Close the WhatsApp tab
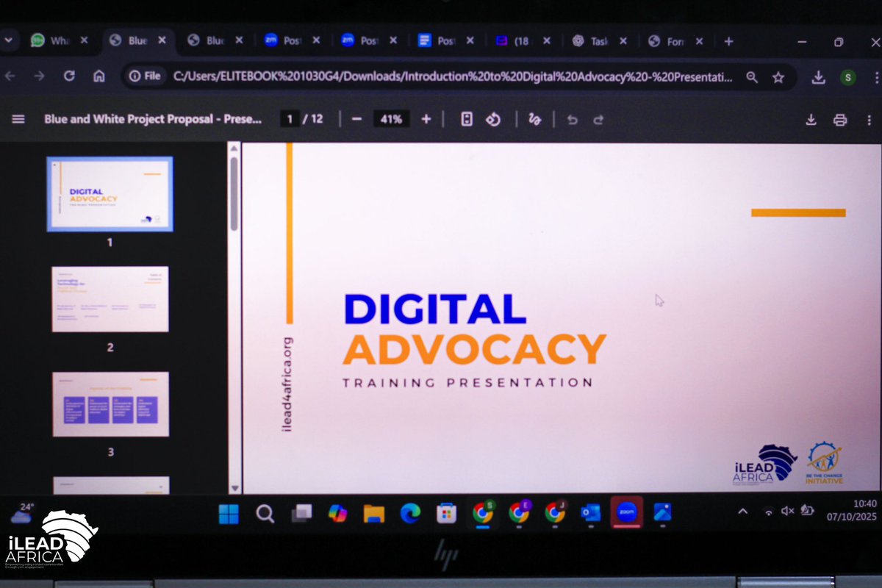Viewport: 882px width, 588px height. point(84,41)
